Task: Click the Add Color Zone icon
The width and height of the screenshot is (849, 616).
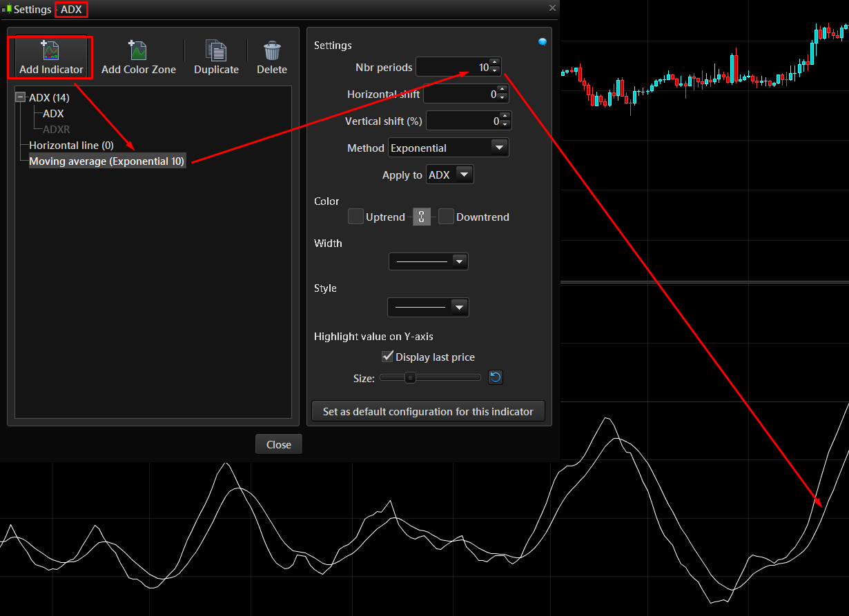Action: 138,50
